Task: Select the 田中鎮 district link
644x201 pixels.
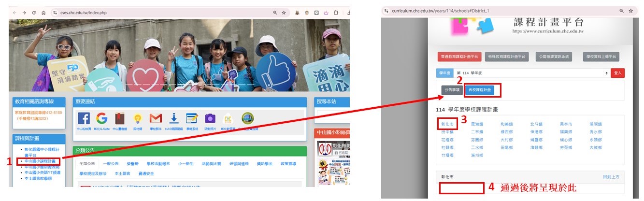Action: pos(447,131)
